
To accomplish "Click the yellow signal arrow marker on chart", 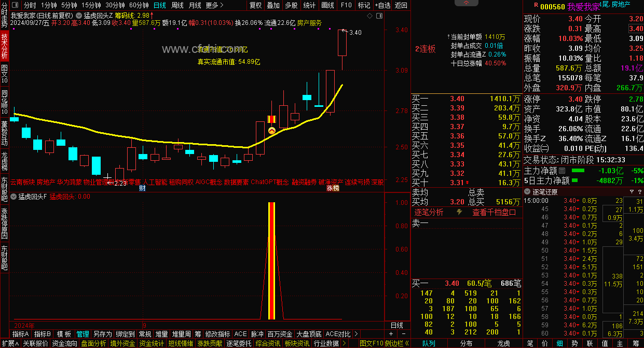I will pos(271,131).
